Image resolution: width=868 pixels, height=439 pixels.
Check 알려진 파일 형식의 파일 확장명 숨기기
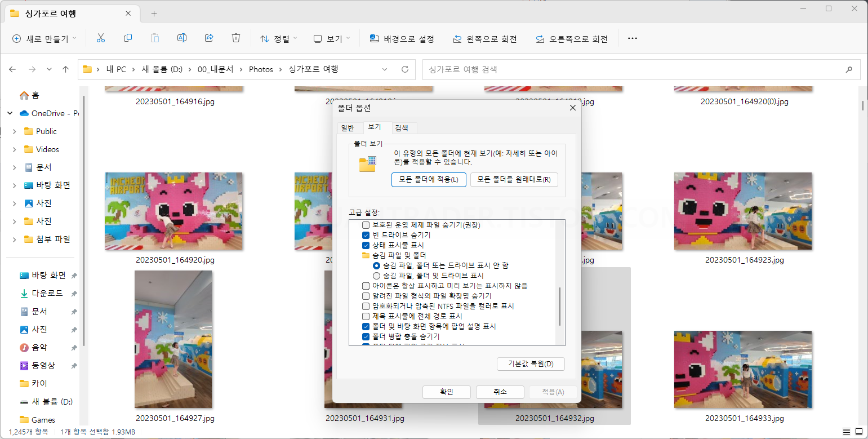(x=366, y=296)
